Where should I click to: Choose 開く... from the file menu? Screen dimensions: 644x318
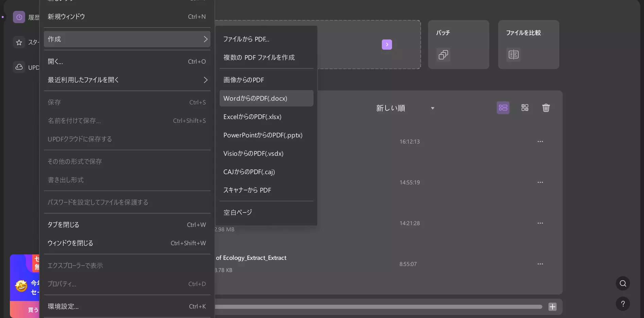click(x=127, y=62)
